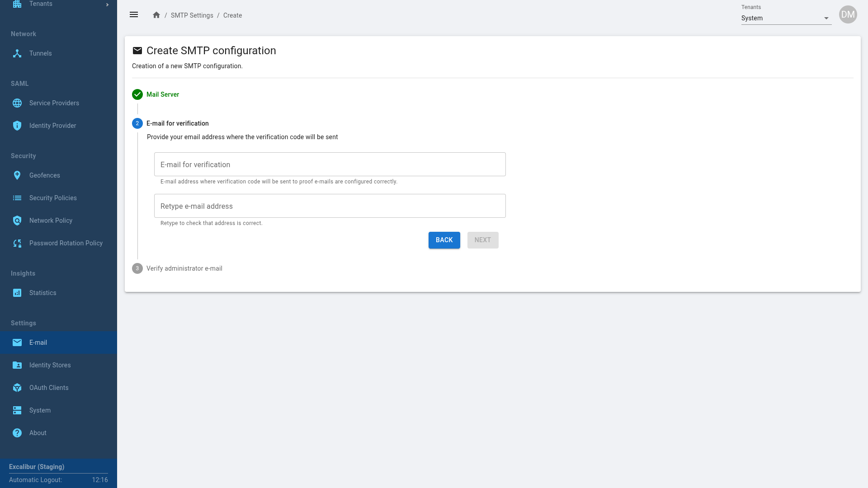
Task: Click the DM user avatar
Action: [x=848, y=14]
